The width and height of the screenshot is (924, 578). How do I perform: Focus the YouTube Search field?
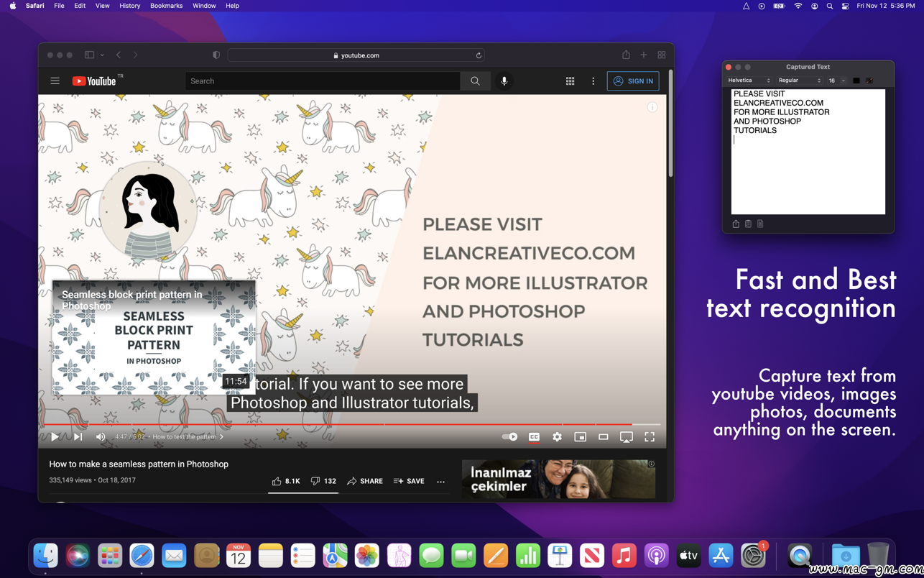pyautogui.click(x=323, y=81)
